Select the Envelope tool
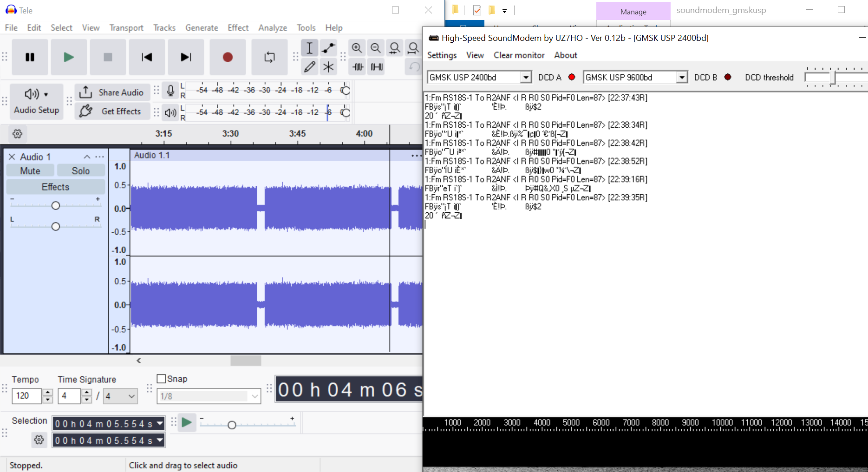Image resolution: width=868 pixels, height=472 pixels. (x=328, y=48)
